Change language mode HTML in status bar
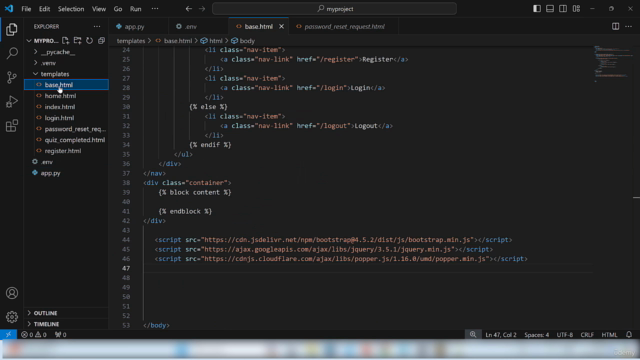This screenshot has width=640, height=360. (x=609, y=335)
